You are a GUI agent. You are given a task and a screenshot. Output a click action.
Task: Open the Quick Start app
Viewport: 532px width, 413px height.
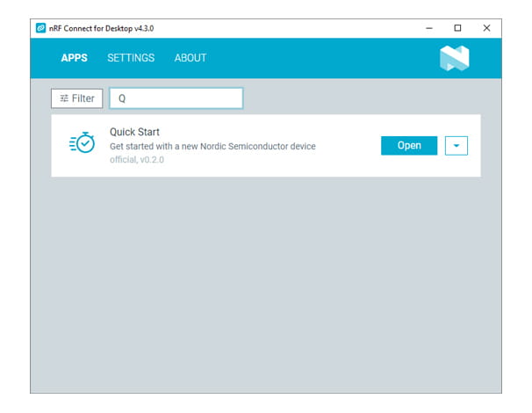click(408, 146)
